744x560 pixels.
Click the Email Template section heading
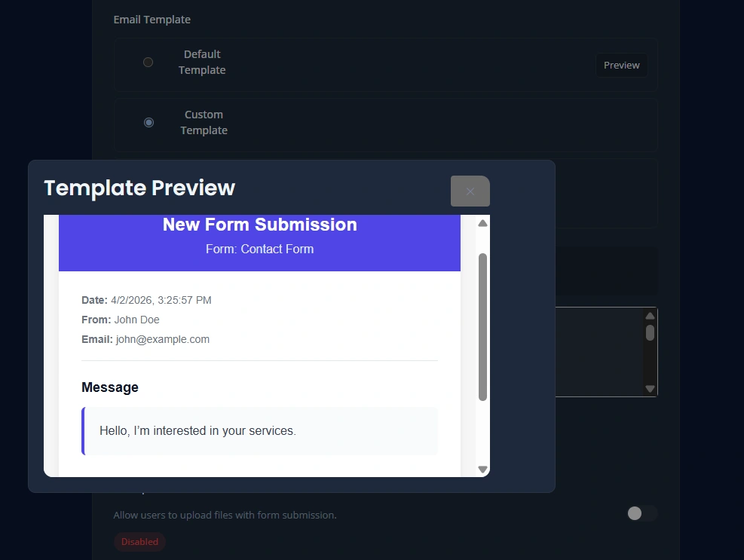coord(152,19)
